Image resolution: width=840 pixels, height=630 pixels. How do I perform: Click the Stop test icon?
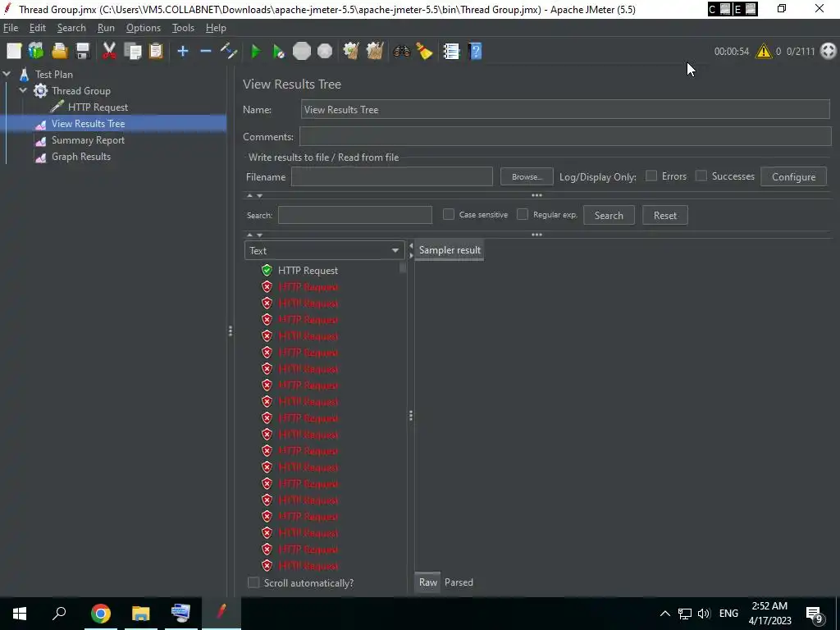302,52
